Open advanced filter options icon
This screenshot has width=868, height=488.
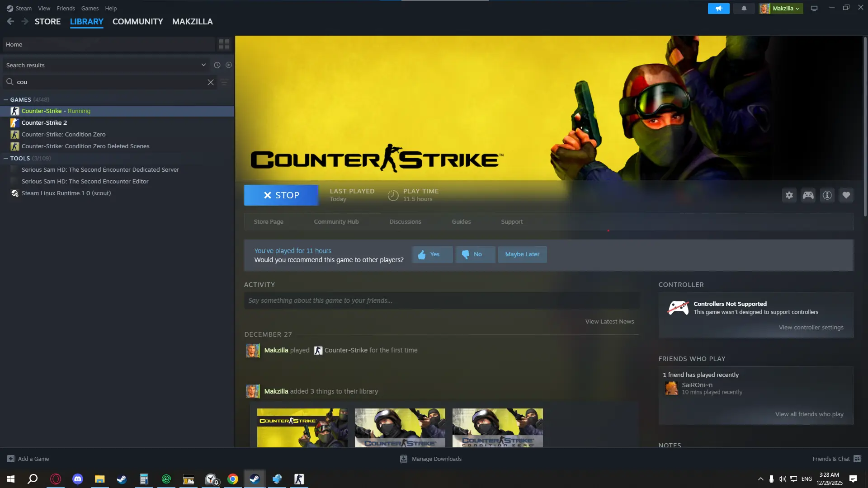tap(224, 82)
